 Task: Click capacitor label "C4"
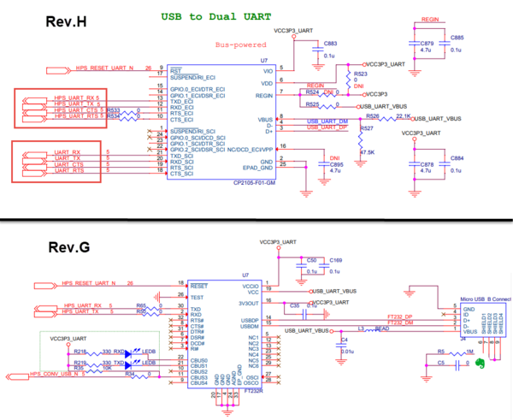(344, 340)
